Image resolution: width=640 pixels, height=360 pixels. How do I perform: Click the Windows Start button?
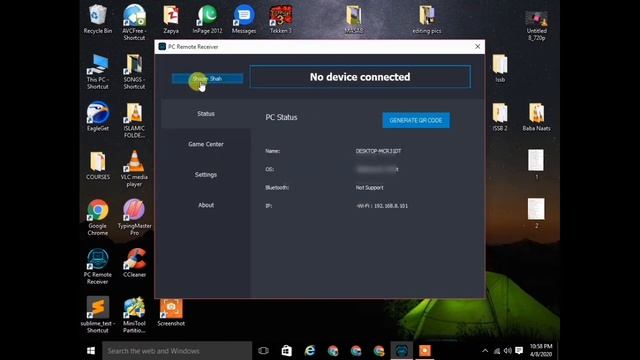[x=91, y=351]
